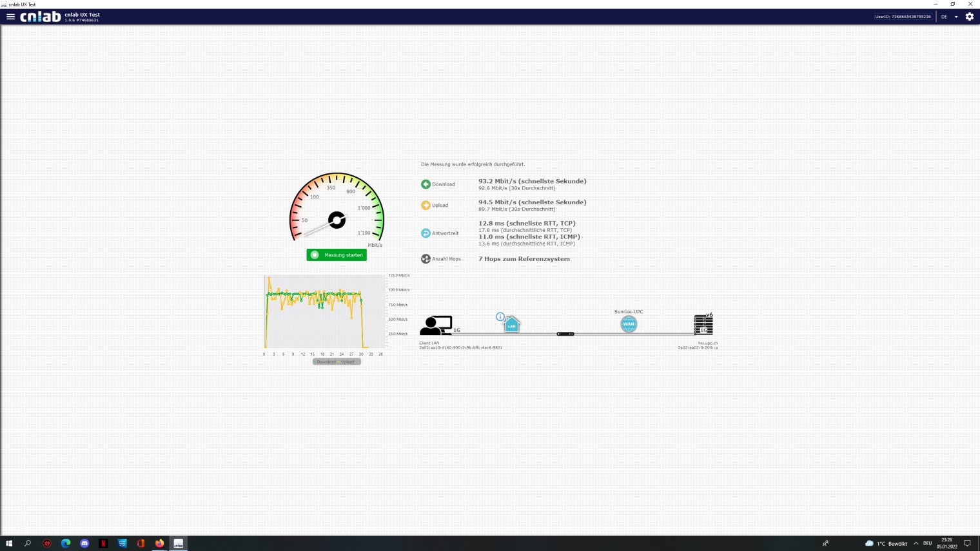980x551 pixels.
Task: Select the LAN house icon
Action: click(512, 325)
